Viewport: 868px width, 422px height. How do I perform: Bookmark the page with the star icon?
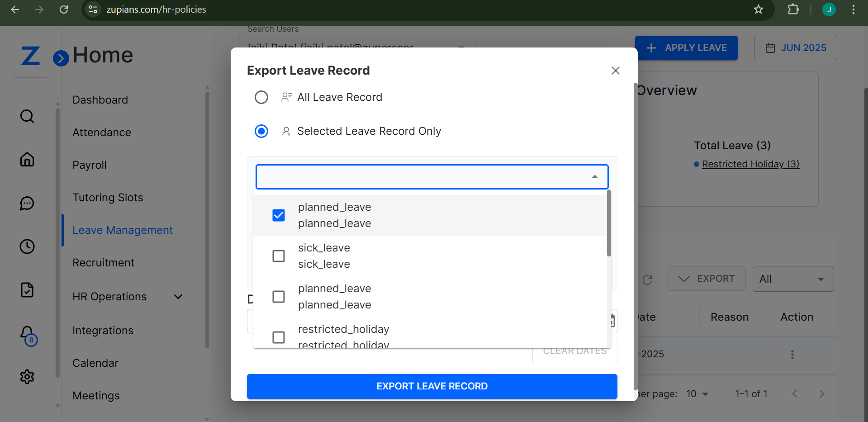coord(759,9)
